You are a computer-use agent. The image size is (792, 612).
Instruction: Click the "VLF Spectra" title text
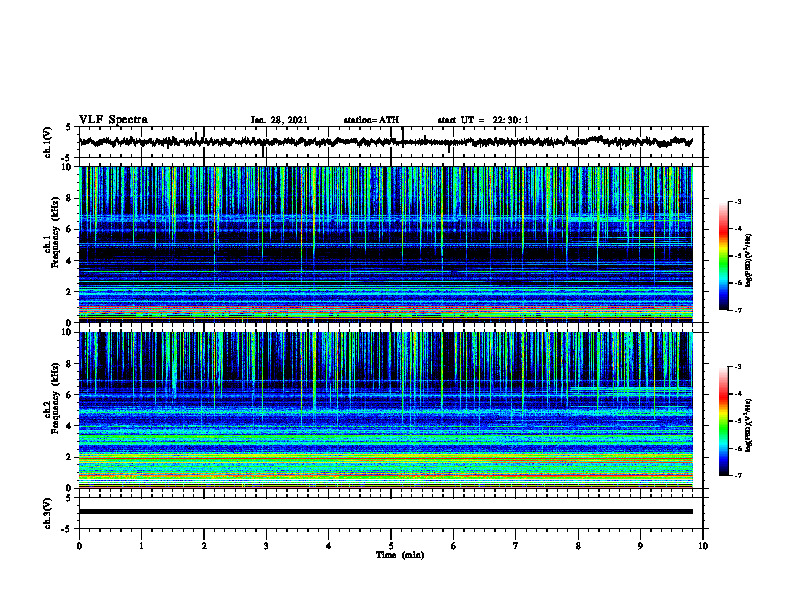point(113,119)
